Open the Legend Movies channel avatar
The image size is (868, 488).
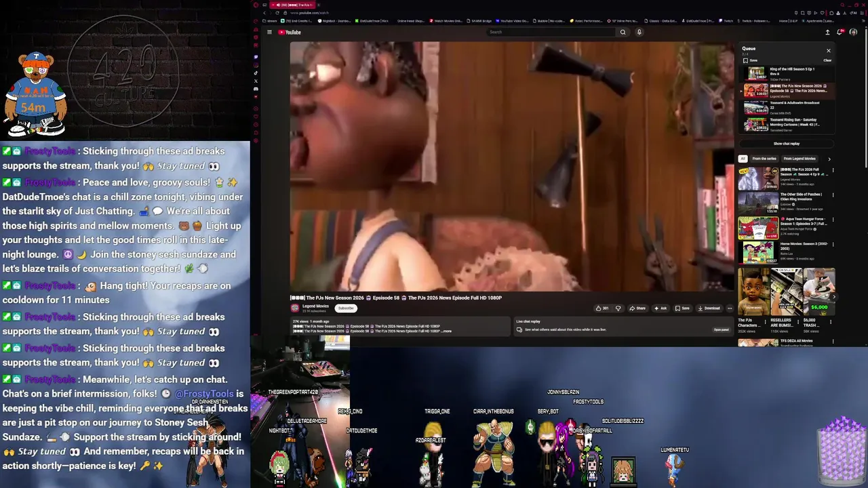click(295, 308)
